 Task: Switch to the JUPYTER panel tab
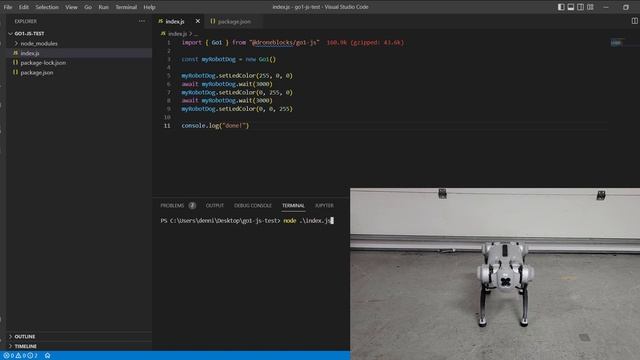coord(324,206)
